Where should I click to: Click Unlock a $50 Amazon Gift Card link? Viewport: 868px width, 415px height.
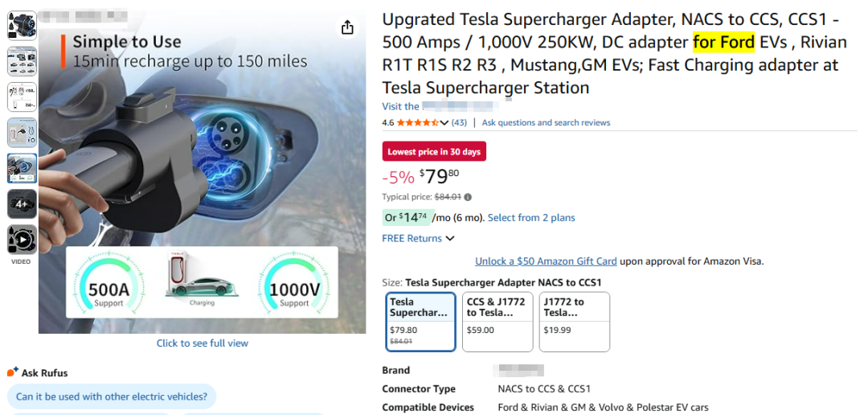[546, 261]
